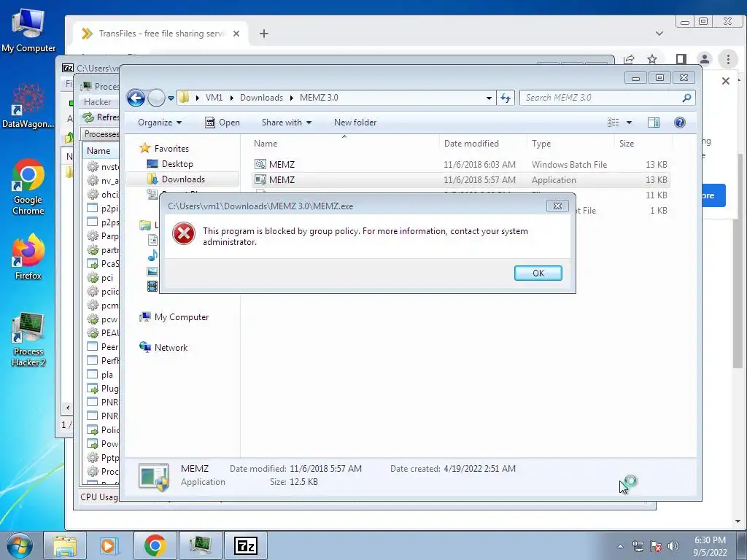Sort by Size column header
The height and width of the screenshot is (560, 747).
tap(643, 144)
